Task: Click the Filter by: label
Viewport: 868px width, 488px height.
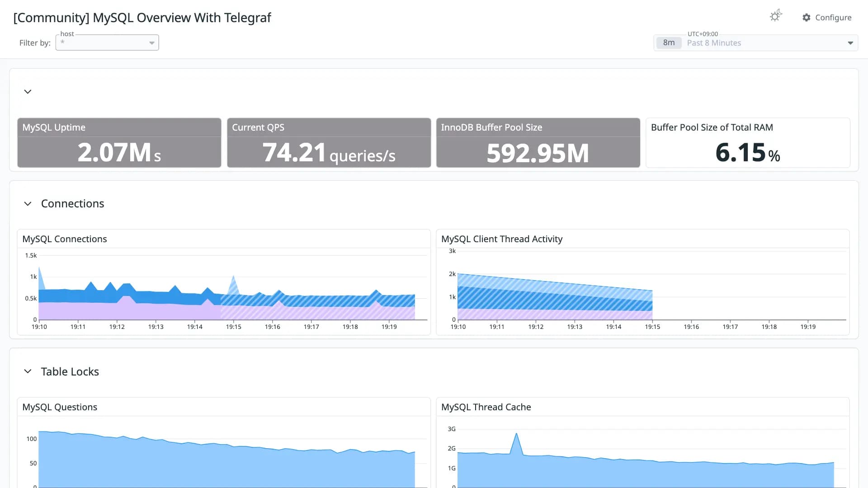Action: click(x=35, y=43)
